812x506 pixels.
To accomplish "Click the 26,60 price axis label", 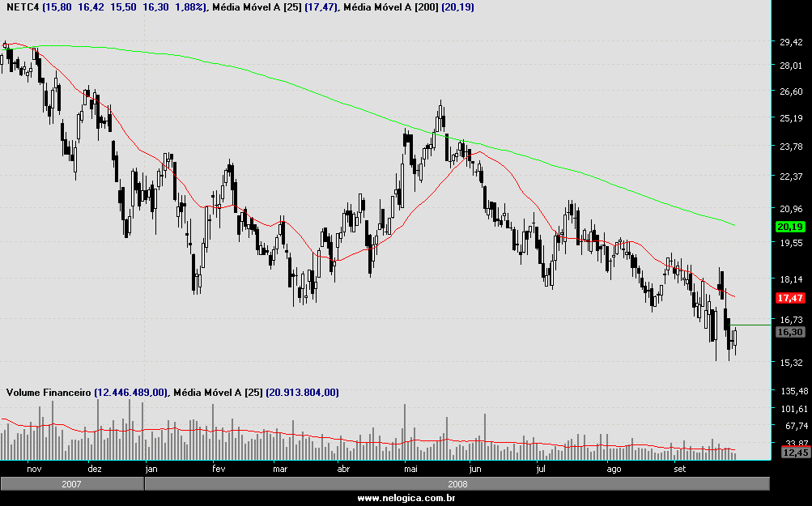I will (x=791, y=91).
